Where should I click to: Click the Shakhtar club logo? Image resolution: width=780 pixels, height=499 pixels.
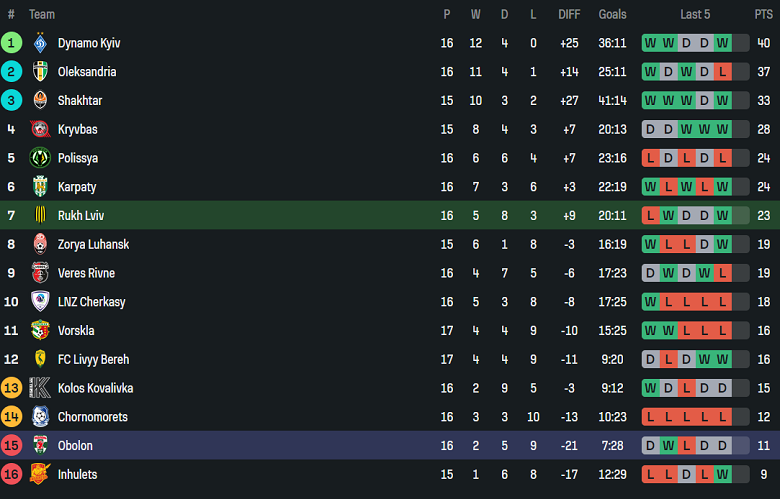[40, 101]
